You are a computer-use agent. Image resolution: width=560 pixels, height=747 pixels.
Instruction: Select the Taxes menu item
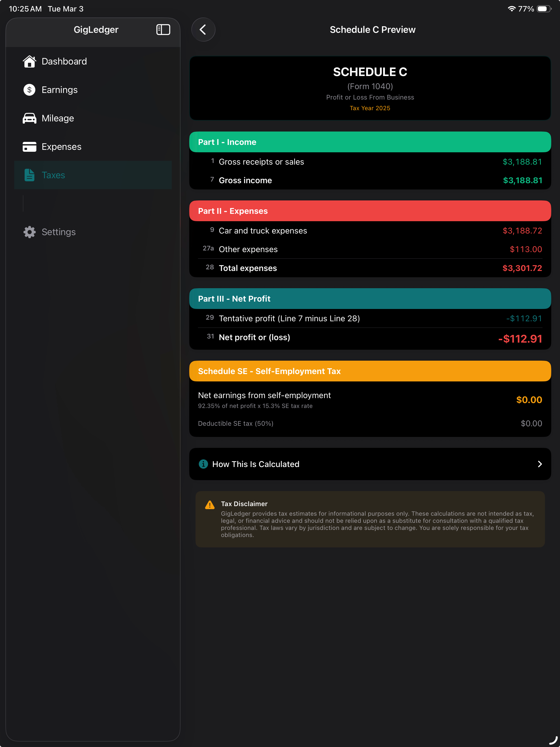pyautogui.click(x=93, y=175)
